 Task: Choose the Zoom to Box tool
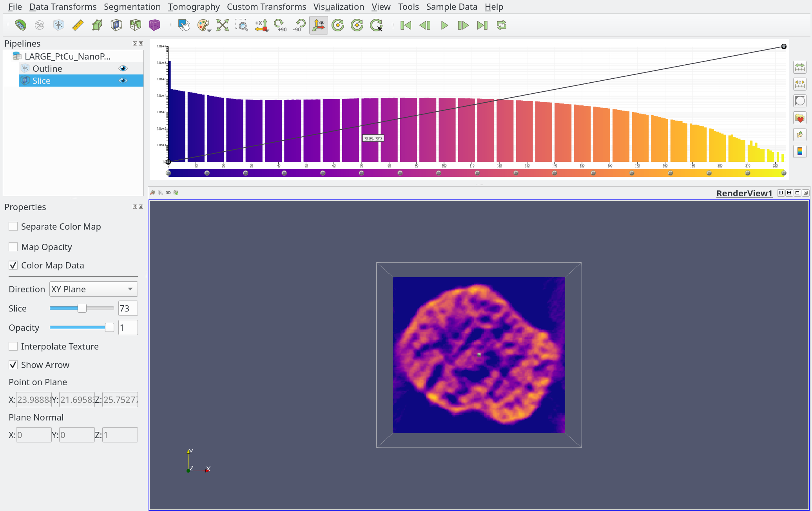pyautogui.click(x=242, y=25)
